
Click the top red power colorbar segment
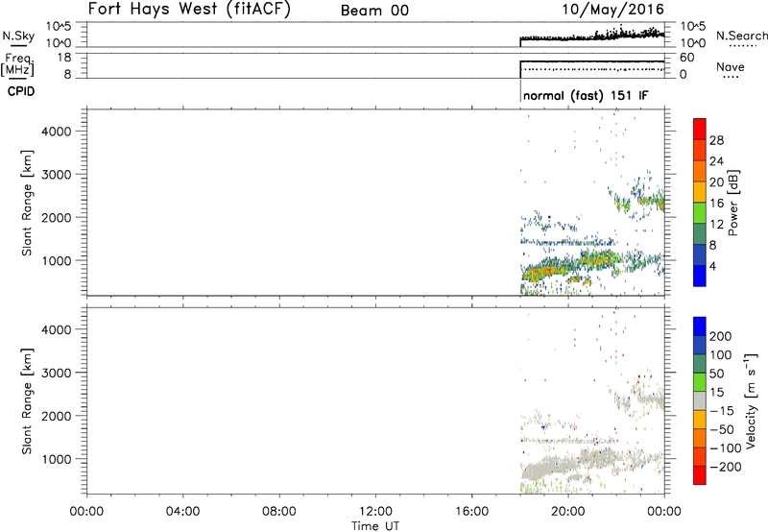[700, 129]
